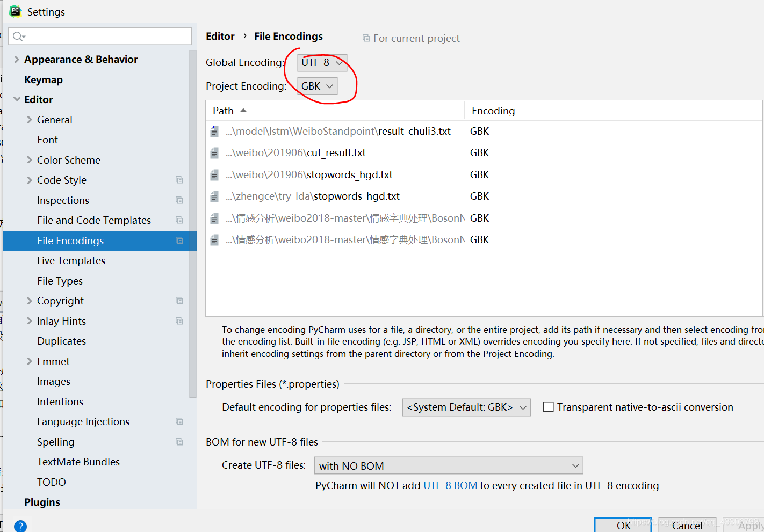Open Create UTF-8 files BOM dropdown
764x532 pixels.
point(449,465)
